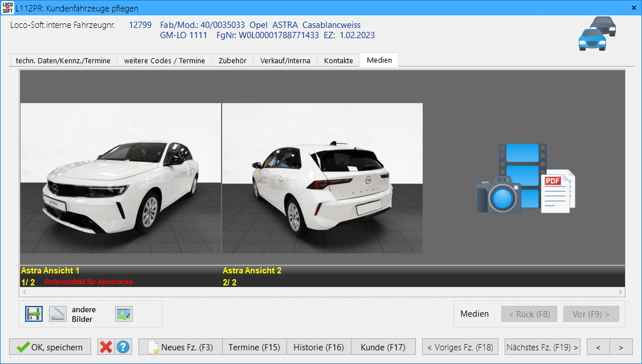This screenshot has height=364, width=642.
Task: Click the right arrow of the media scrollbar
Action: click(620, 292)
